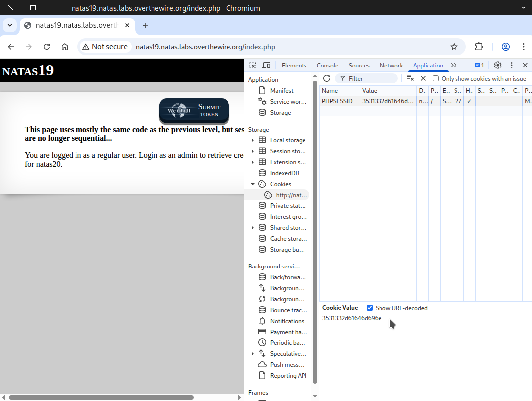Screen dimensions: 532x401
Task: Bookmark this page with star icon
Action: point(454,47)
